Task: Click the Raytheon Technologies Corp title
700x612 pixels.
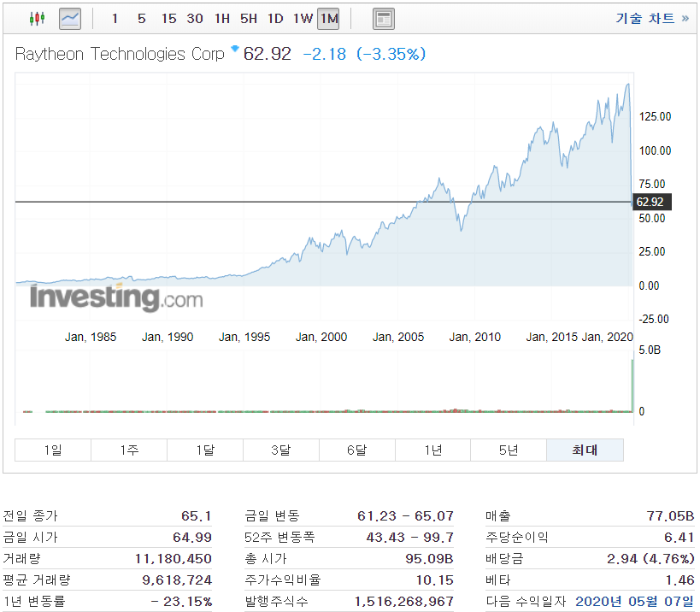Action: click(x=120, y=54)
